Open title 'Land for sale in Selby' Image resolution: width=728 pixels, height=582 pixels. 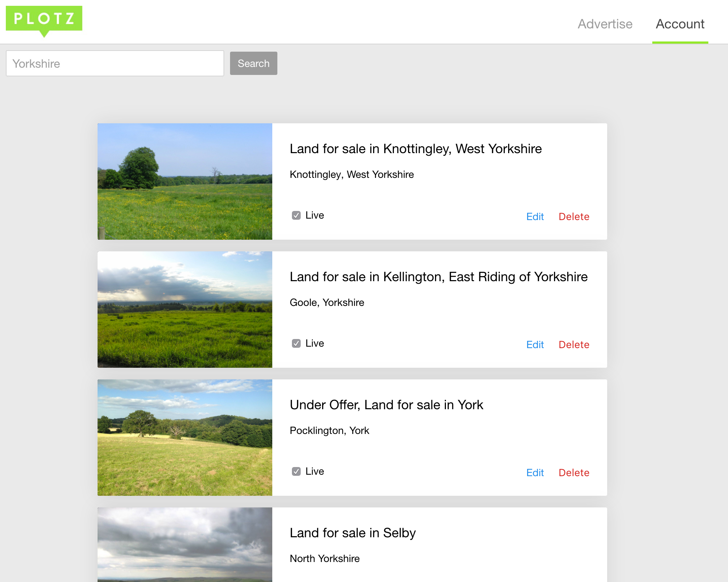pos(352,533)
